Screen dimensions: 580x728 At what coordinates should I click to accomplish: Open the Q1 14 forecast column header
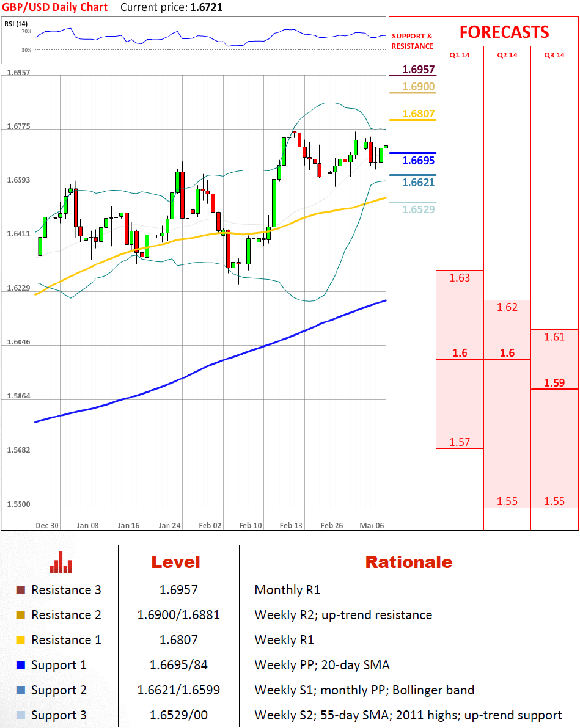460,55
